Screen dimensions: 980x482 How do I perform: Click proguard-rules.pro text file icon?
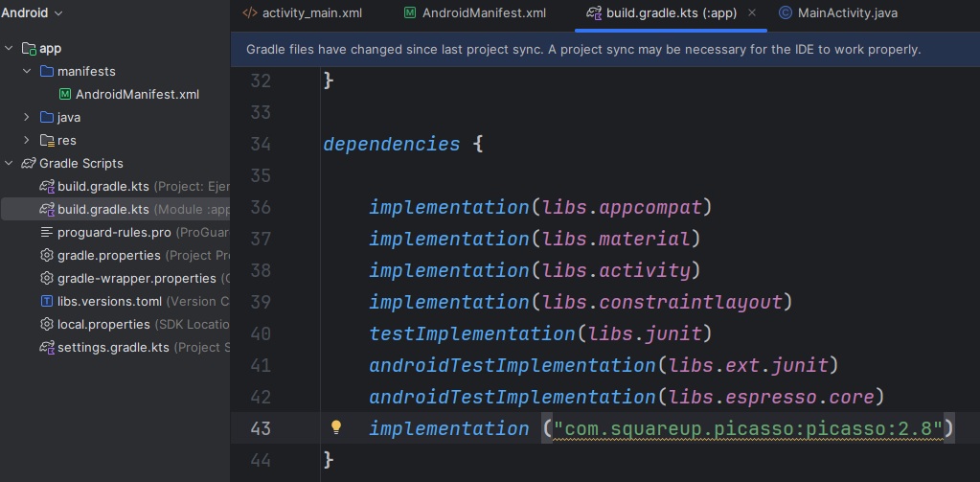click(47, 233)
